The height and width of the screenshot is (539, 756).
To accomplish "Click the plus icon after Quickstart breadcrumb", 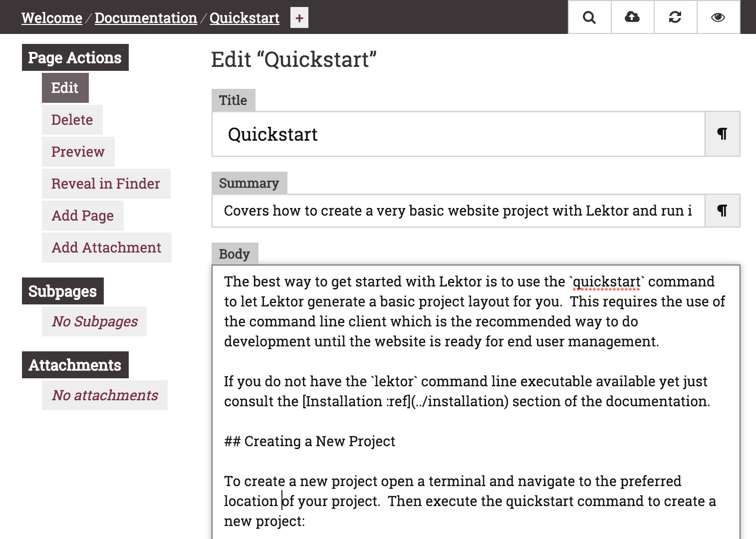I will point(299,17).
